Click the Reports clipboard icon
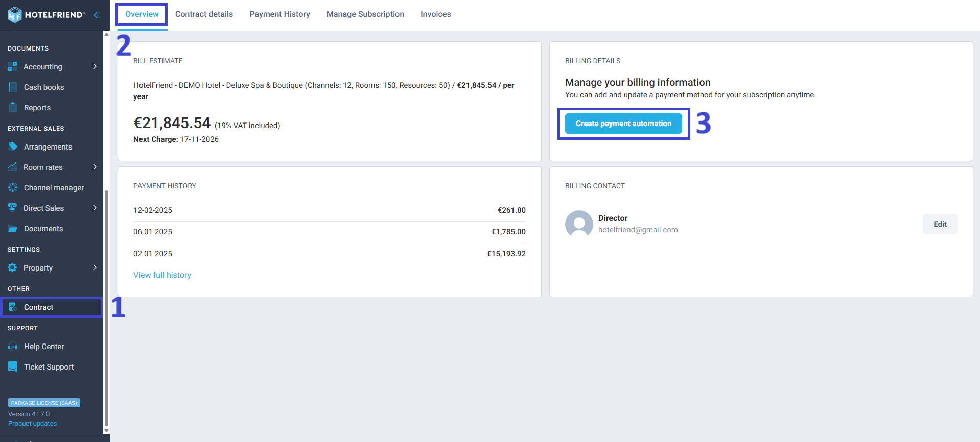This screenshot has width=980, height=442. point(13,107)
